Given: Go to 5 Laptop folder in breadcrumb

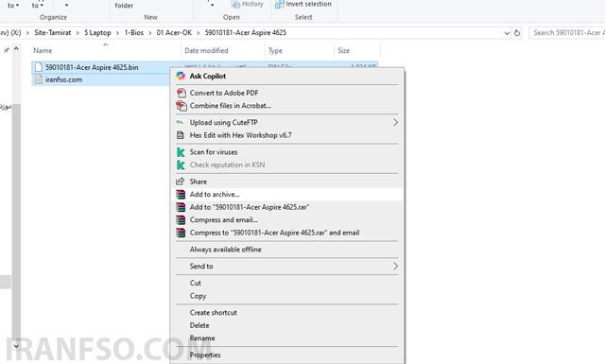Looking at the screenshot, I should [x=97, y=33].
